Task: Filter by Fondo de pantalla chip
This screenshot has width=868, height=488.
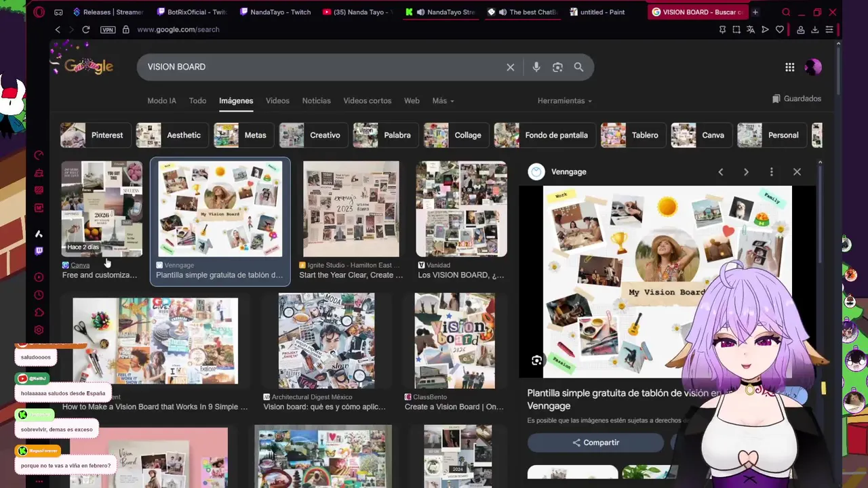Action: 544,136
